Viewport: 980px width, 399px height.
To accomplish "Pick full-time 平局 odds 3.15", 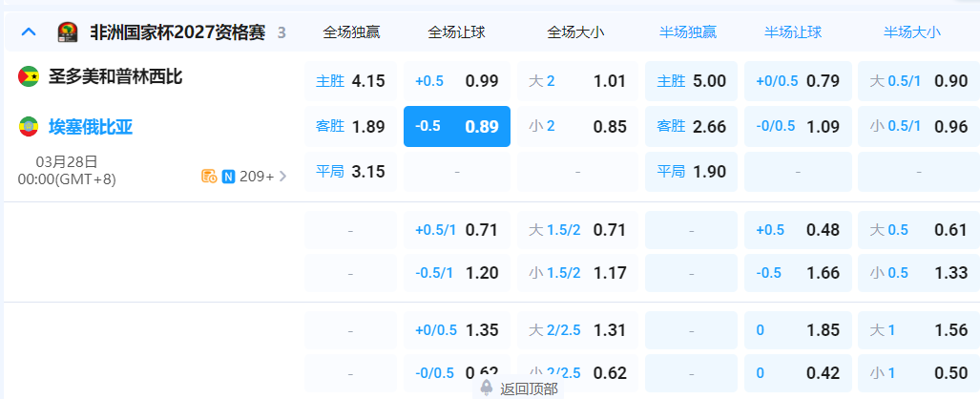I will click(350, 172).
